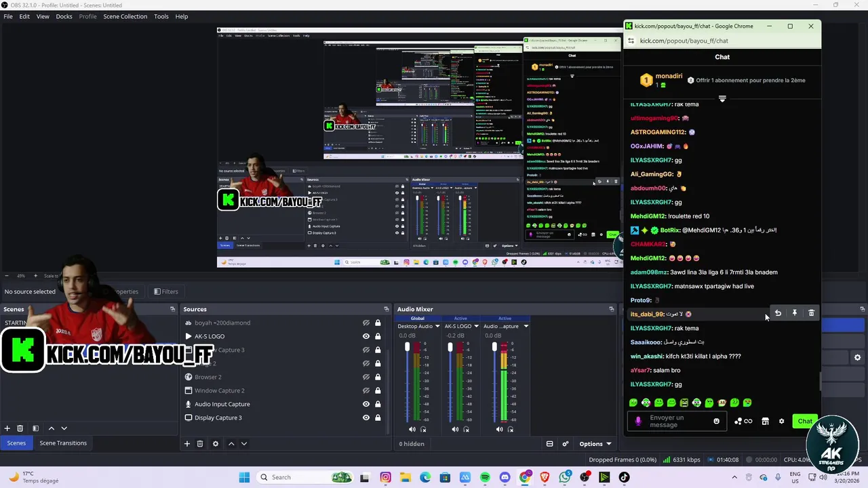Mute the Desktop Audio speaker icon
Viewport: 868px width, 488px height.
[x=412, y=429]
